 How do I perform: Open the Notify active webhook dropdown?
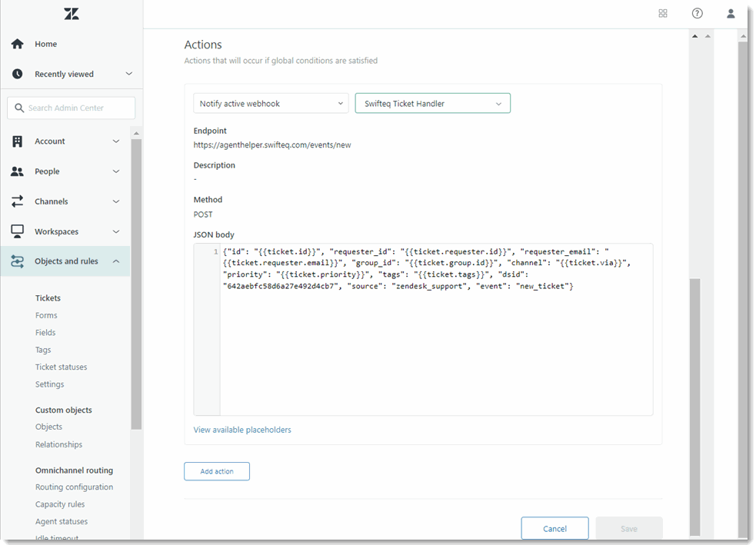271,103
